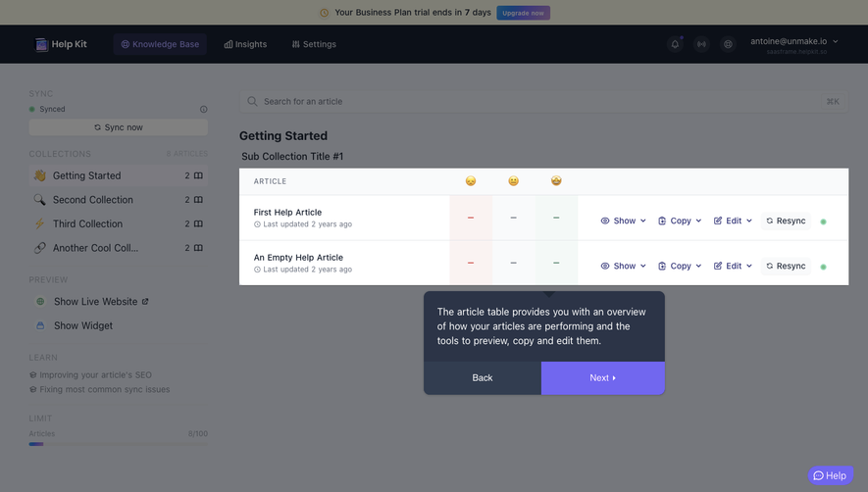Click the green status dot for An Empty Help Article
This screenshot has width=868, height=492.
823,267
